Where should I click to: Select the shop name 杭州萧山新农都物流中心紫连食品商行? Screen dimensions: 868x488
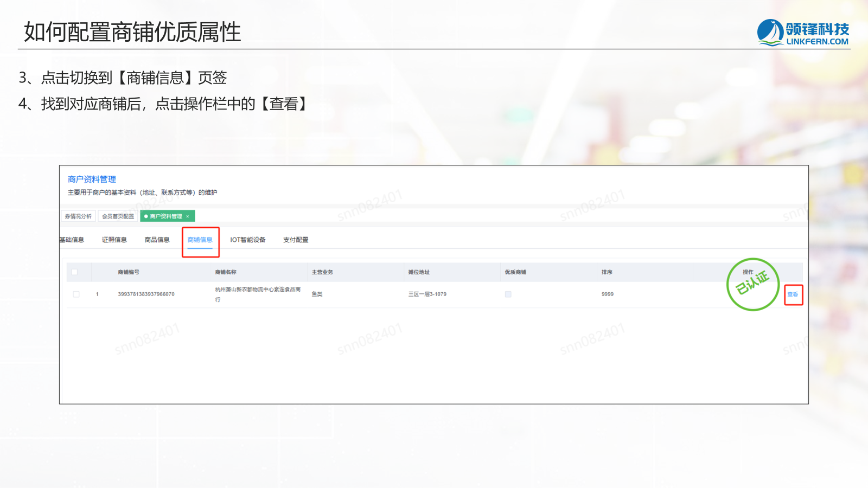point(258,294)
